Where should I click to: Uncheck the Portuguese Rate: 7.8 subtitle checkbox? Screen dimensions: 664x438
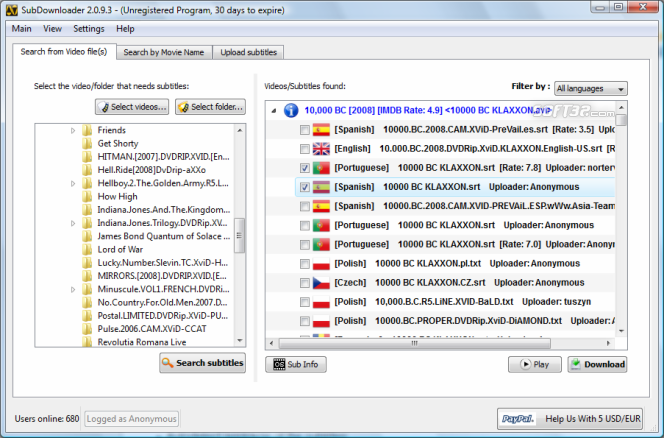pos(304,168)
